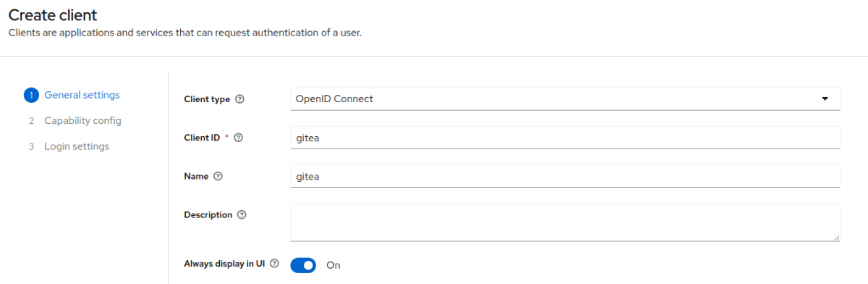Open help icon next to Client type
Viewport: 868px width, 284px height.
[x=240, y=99]
